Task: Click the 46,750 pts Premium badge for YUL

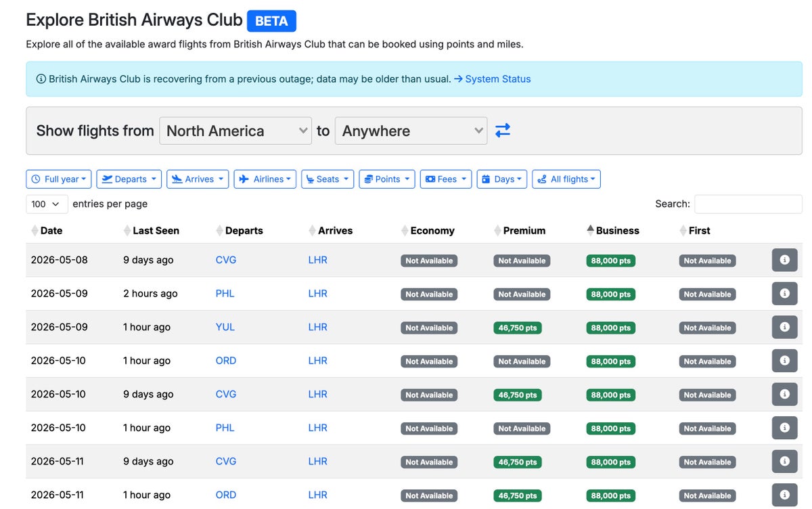Action: [518, 328]
